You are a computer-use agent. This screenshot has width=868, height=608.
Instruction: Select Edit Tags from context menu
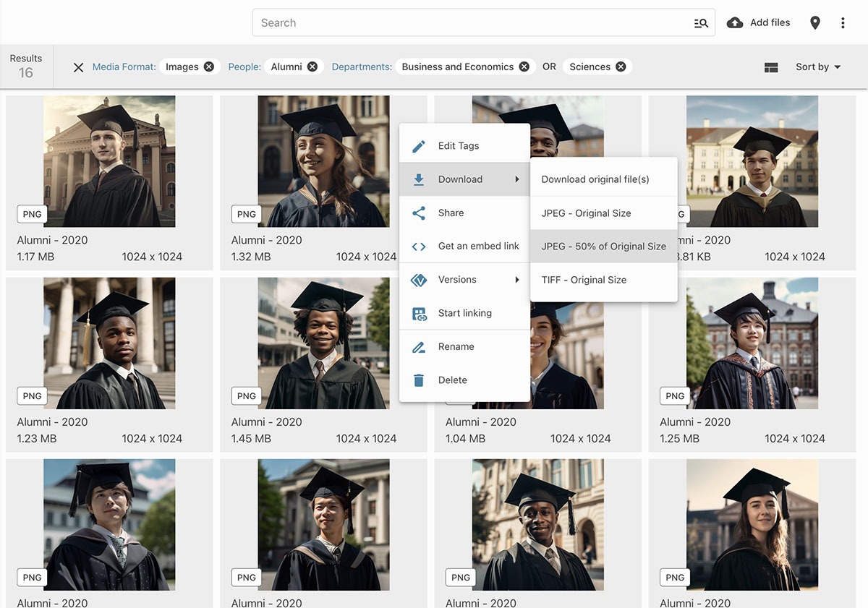point(459,146)
